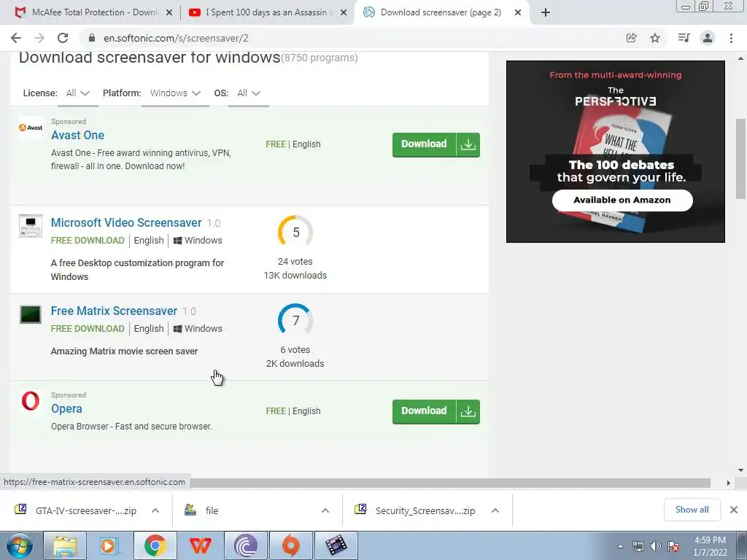Viewport: 747px width, 560px height.
Task: Share this page icon in address bar
Action: (x=632, y=38)
